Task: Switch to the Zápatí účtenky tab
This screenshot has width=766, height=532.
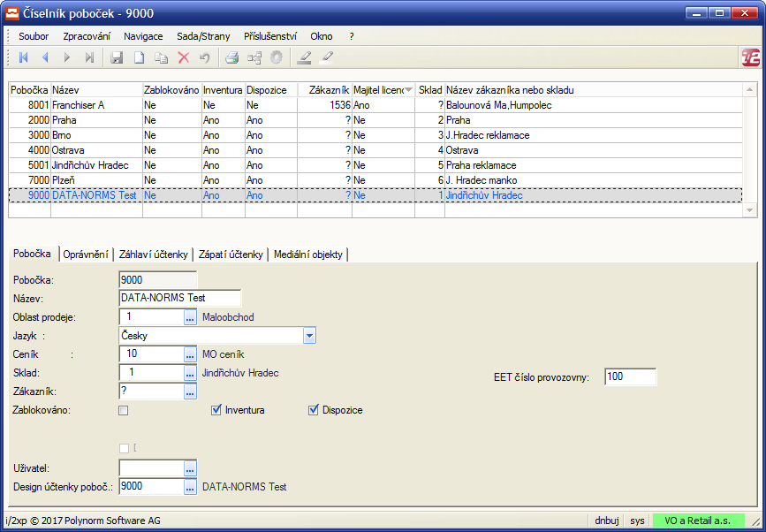Action: pos(231,255)
